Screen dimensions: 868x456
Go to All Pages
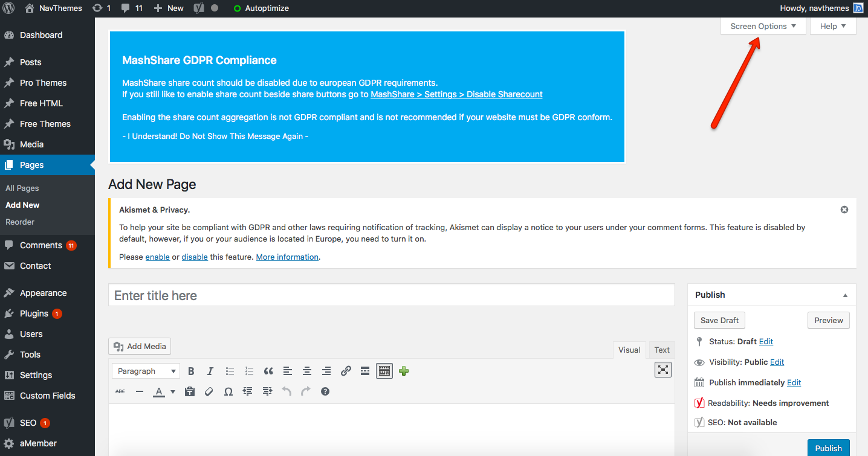pos(22,188)
